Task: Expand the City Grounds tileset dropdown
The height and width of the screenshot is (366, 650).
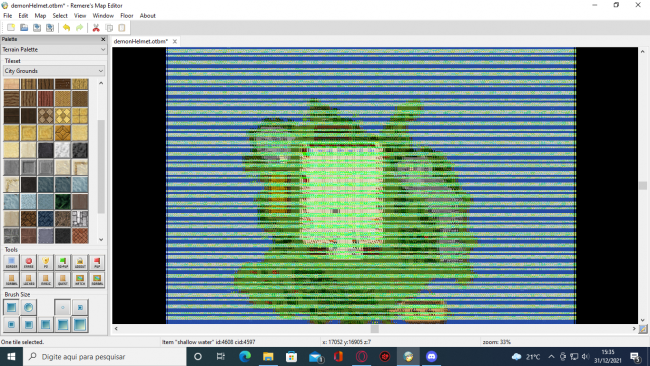Action: click(53, 71)
